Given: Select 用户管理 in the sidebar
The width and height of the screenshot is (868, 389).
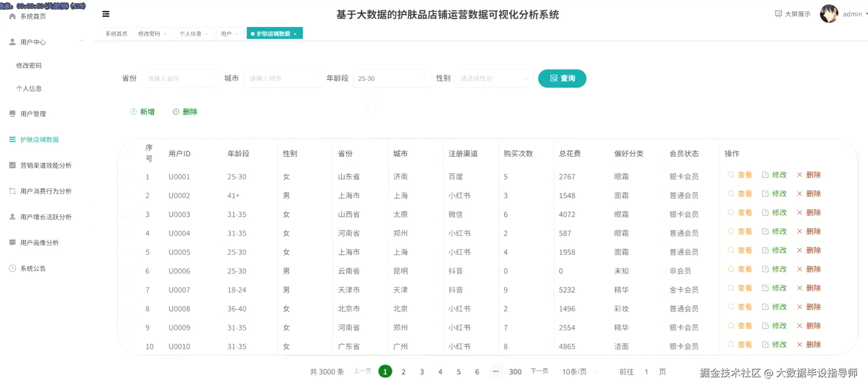Looking at the screenshot, I should 32,114.
